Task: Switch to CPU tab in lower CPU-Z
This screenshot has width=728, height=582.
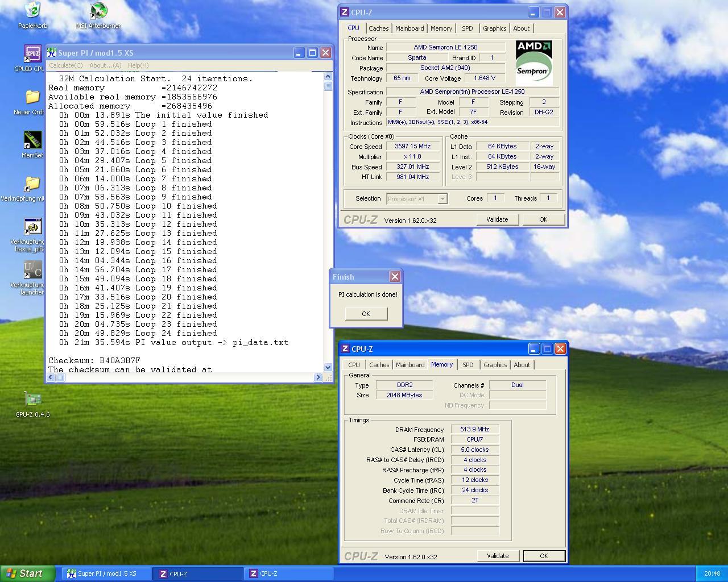Action: click(354, 365)
